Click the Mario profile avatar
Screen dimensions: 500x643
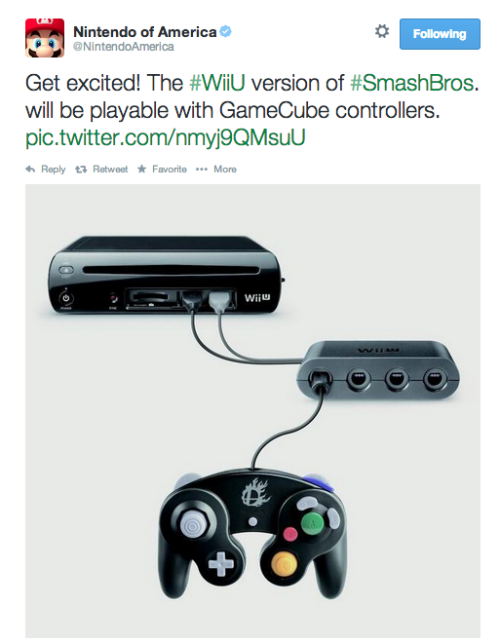pyautogui.click(x=45, y=38)
